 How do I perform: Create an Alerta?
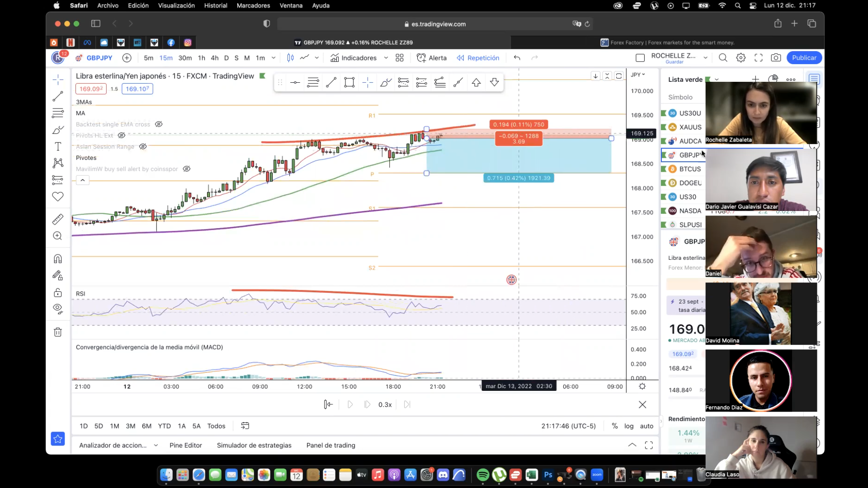click(x=432, y=58)
